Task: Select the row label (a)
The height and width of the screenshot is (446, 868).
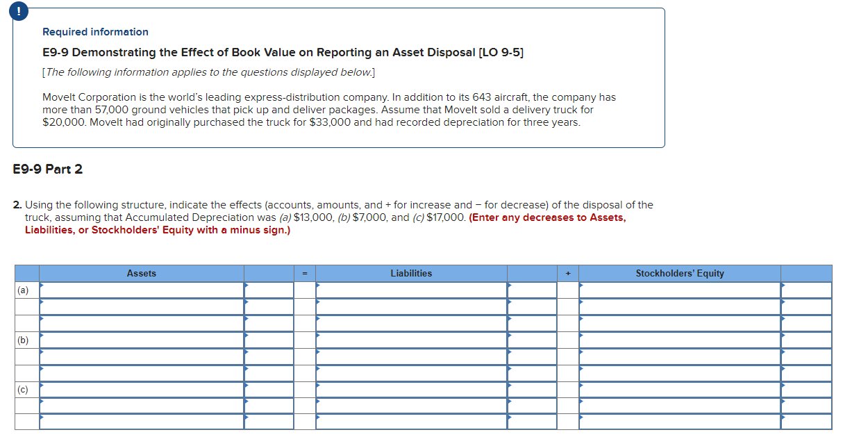Action: [x=22, y=290]
